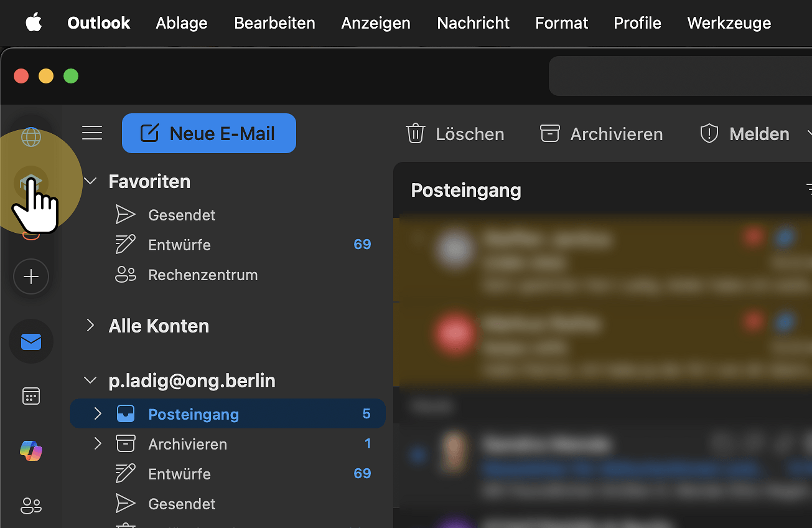Screen dimensions: 812x528
Task: Click the Archivieren toolbar button
Action: 601,134
